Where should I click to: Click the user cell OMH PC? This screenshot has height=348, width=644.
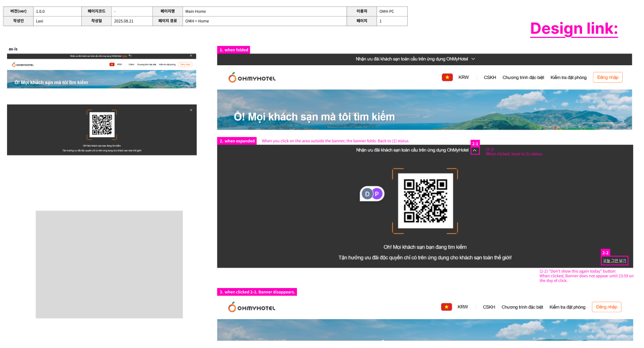click(x=392, y=11)
